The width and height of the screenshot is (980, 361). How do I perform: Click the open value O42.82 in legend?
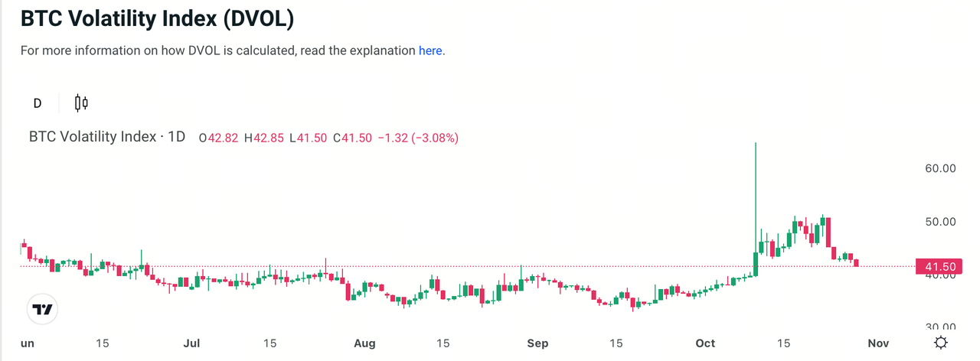[218, 138]
